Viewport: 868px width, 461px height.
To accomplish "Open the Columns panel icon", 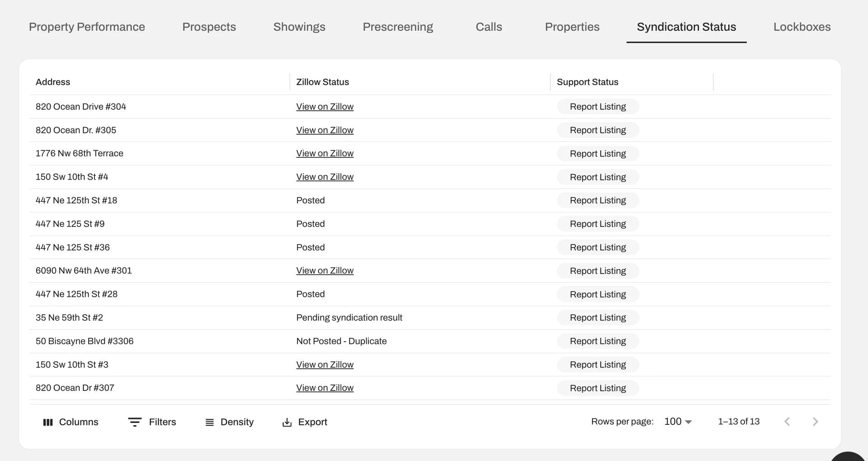I will click(48, 422).
